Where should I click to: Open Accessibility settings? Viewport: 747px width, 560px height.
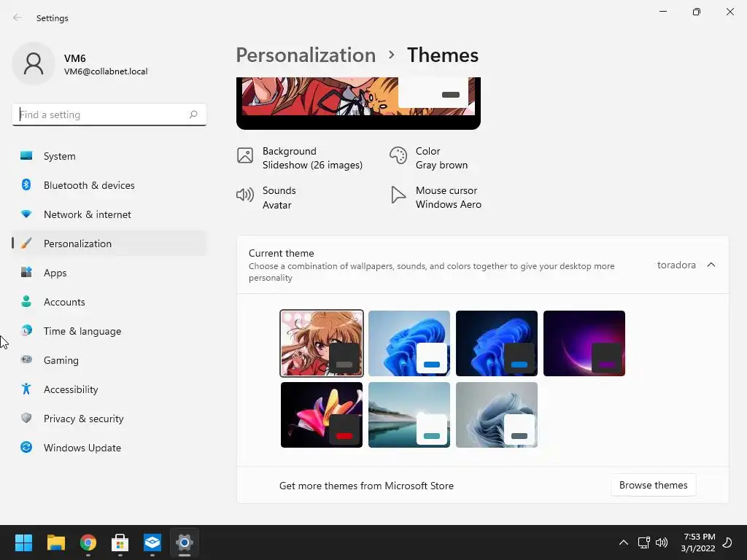coord(109,389)
